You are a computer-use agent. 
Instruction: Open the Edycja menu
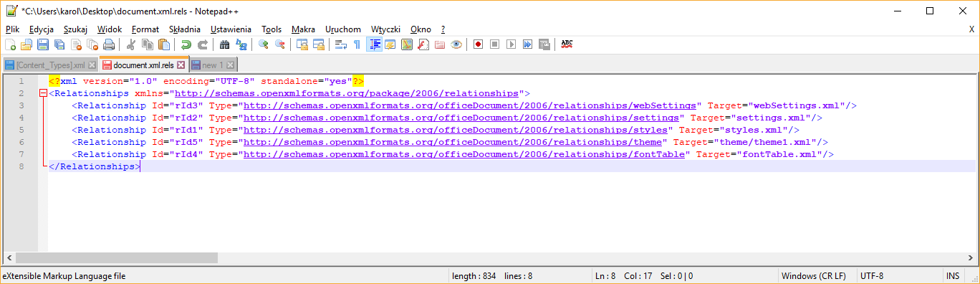click(x=42, y=29)
